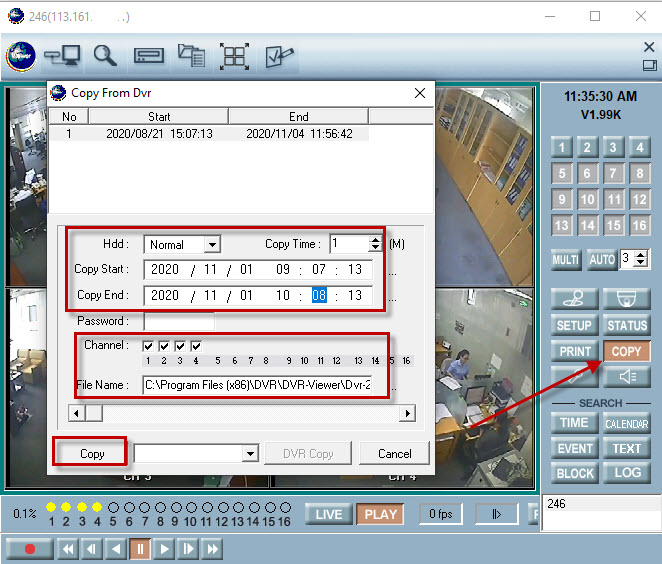Uncheck channel 3 checkbox
This screenshot has height=564, width=662.
tap(180, 346)
